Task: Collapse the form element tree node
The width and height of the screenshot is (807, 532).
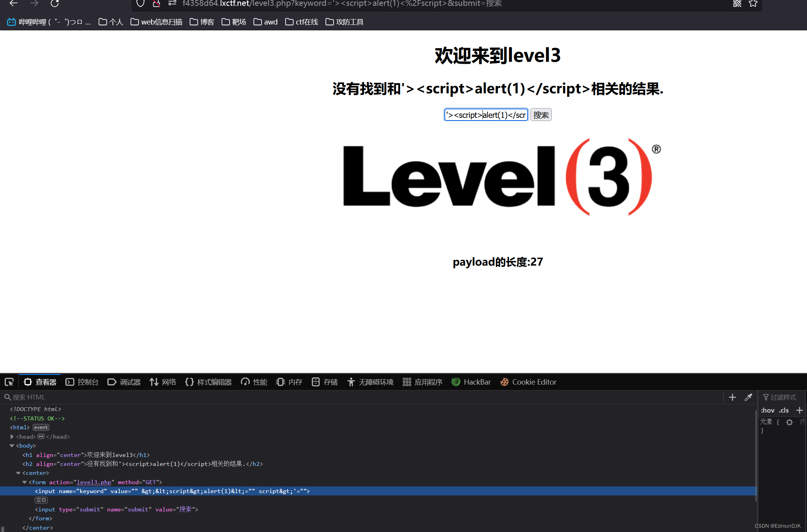Action: tap(25, 482)
